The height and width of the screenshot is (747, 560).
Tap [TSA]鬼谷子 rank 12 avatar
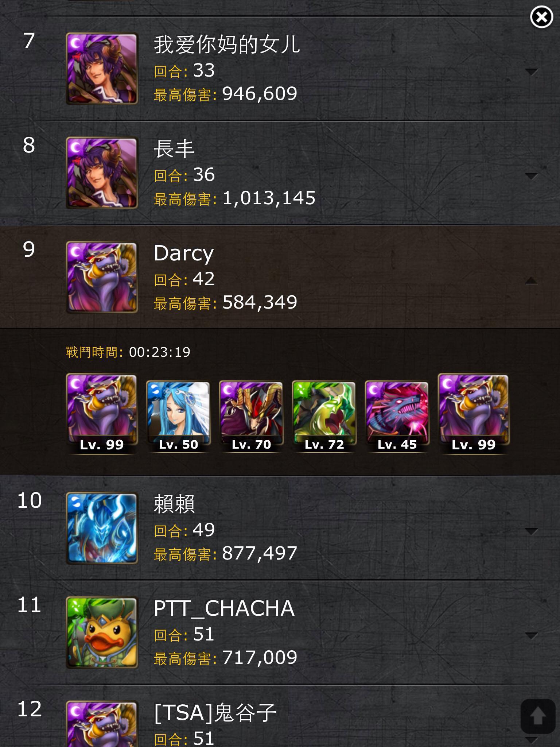pyautogui.click(x=102, y=724)
